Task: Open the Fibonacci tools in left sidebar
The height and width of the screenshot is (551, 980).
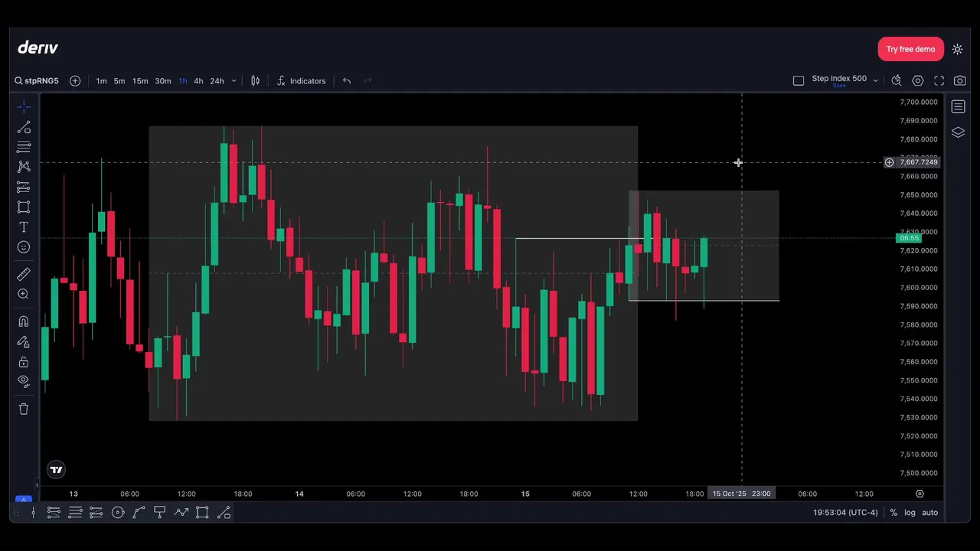Action: 24,147
